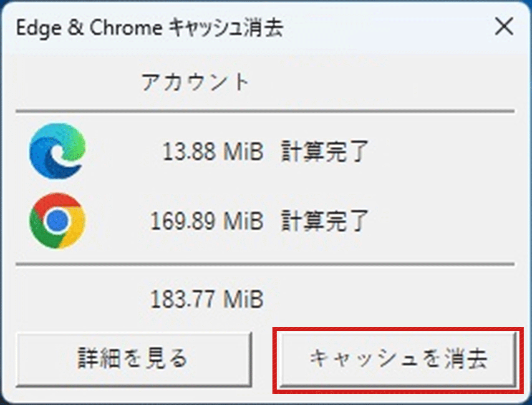Click the Microsoft Edge browser icon
This screenshot has width=532, height=405.
pos(58,151)
